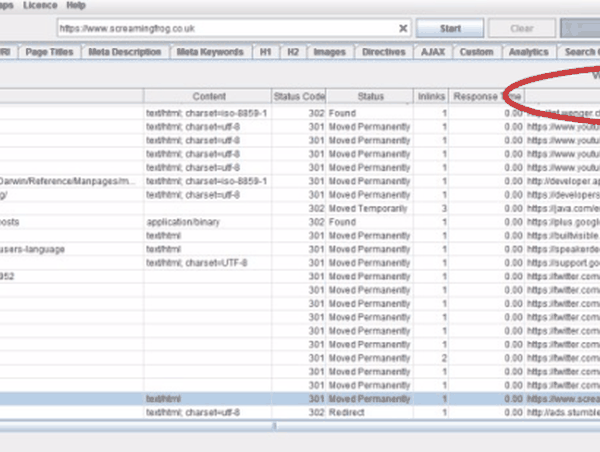Sort by the Inlinks column header
This screenshot has width=600, height=452.
pyautogui.click(x=431, y=96)
